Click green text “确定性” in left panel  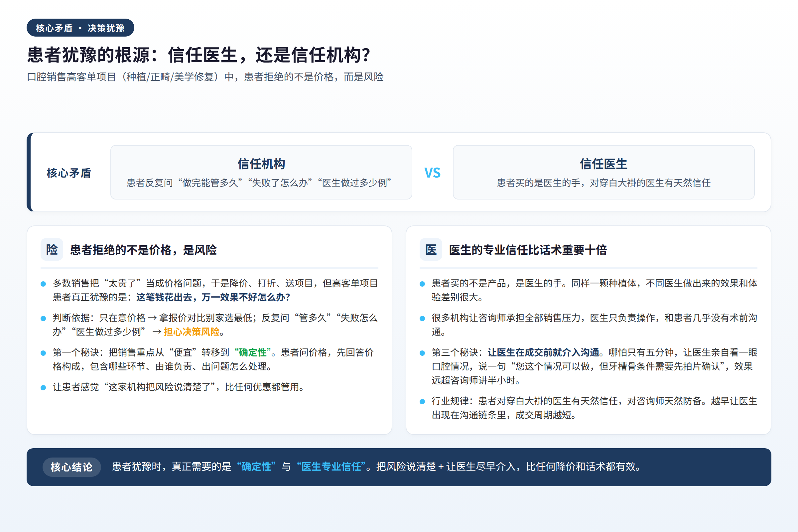tap(252, 352)
